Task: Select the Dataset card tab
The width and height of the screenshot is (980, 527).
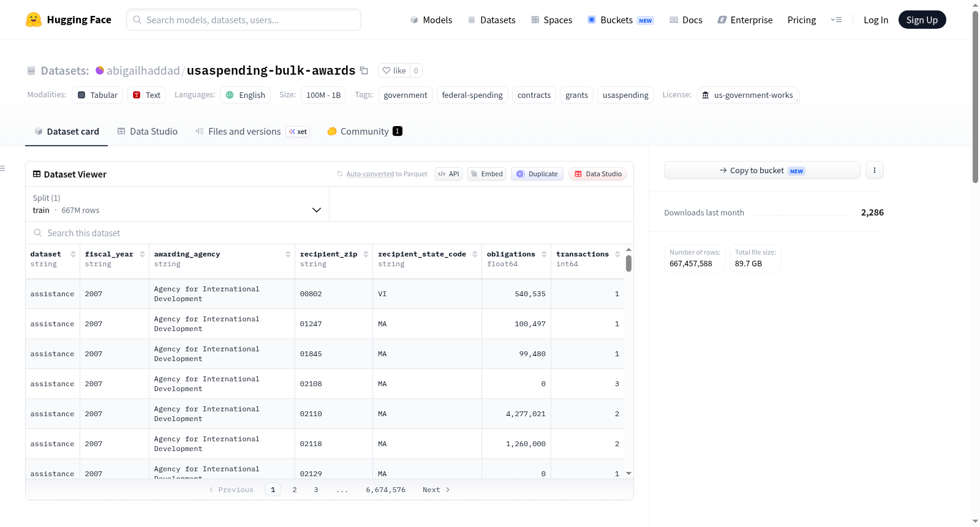Action: [67, 132]
